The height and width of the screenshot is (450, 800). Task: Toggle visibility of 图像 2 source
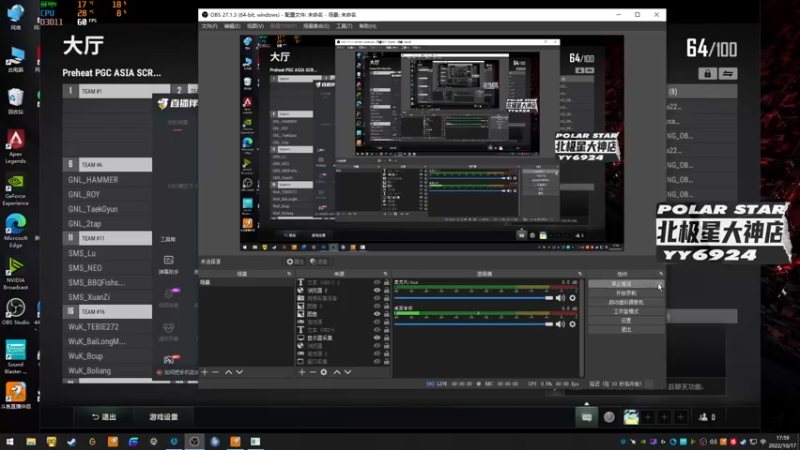tap(377, 306)
